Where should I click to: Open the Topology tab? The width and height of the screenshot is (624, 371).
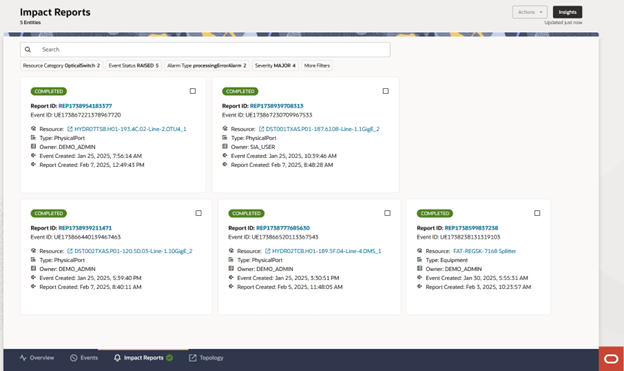(x=206, y=358)
